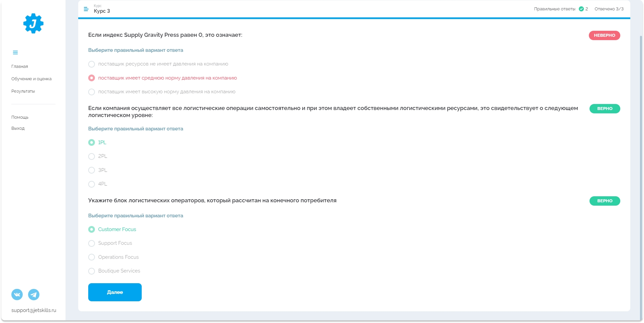Screen dimensions: 644x323
Task: Select the 4PL radio button
Action: coord(92,184)
